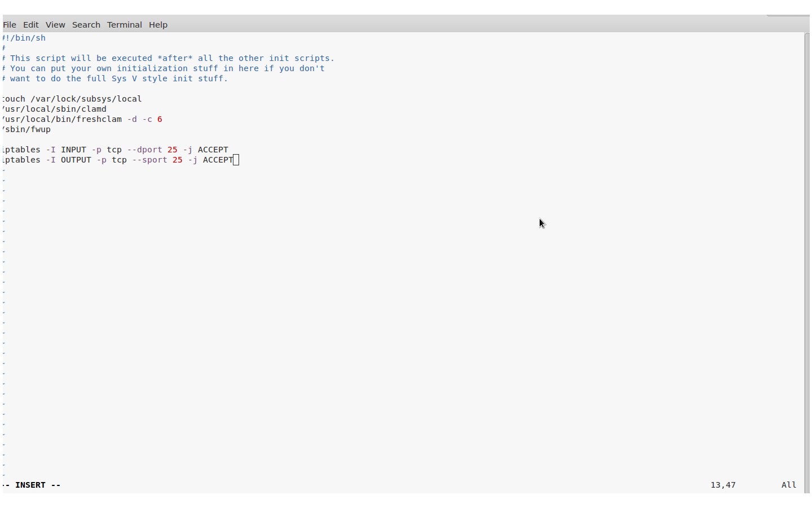Open the Search menu
Viewport: 812px width, 508px height.
pos(86,24)
